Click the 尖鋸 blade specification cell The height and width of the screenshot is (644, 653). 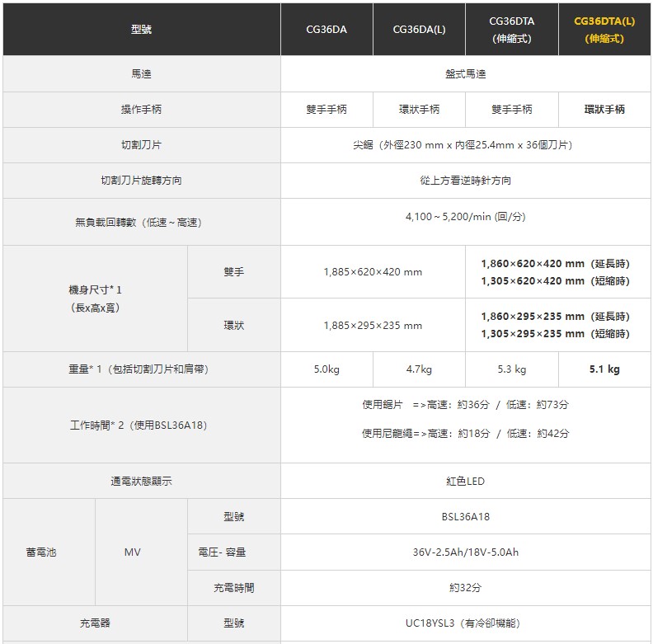(x=465, y=145)
